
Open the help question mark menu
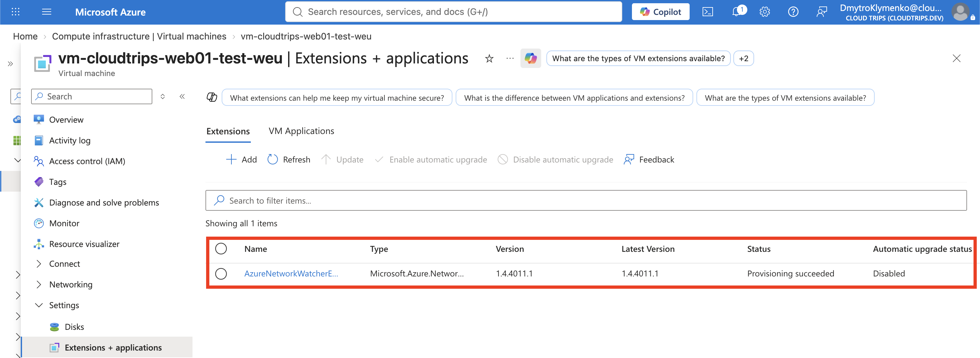pos(793,12)
